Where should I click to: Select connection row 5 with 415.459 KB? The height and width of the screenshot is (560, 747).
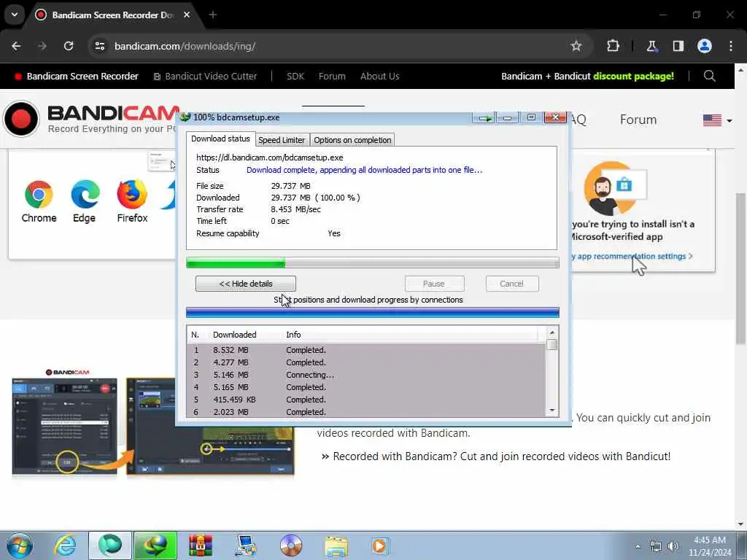(x=366, y=400)
